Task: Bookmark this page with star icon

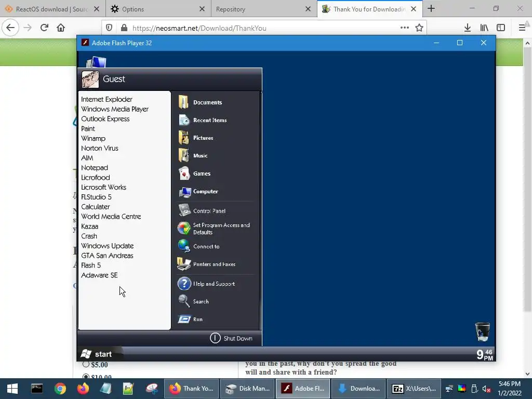Action: click(x=419, y=28)
